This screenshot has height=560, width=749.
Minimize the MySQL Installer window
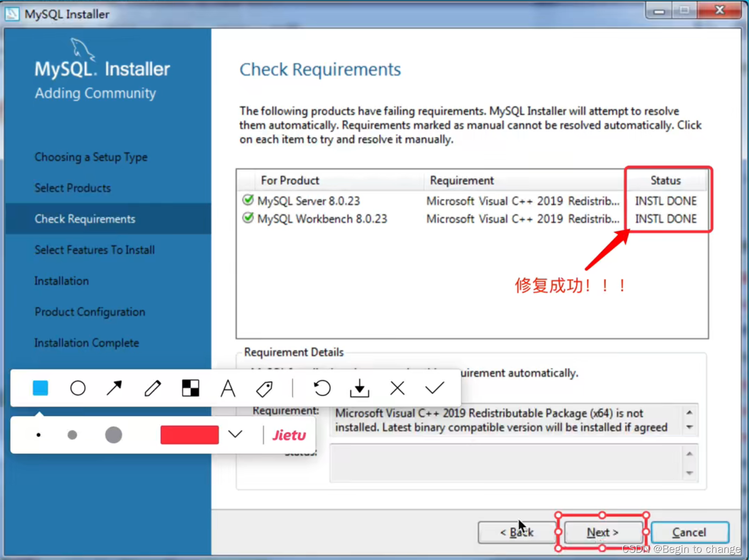(x=659, y=11)
